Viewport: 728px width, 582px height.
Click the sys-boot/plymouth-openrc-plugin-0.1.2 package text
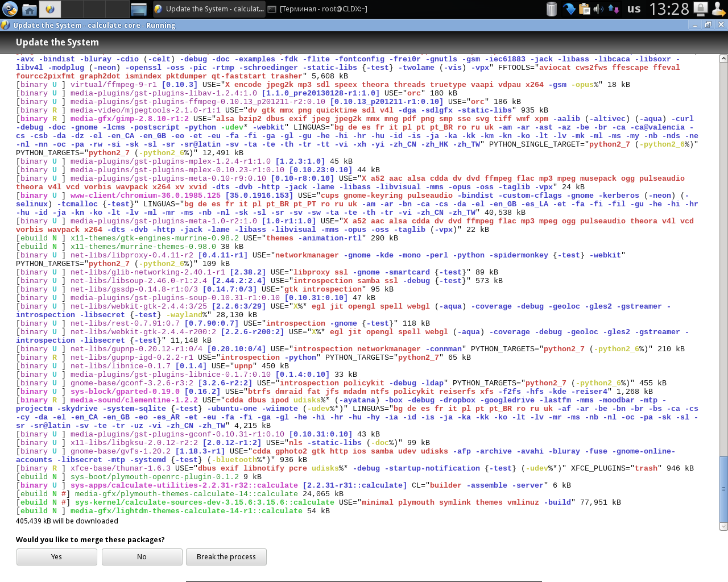tap(155, 477)
